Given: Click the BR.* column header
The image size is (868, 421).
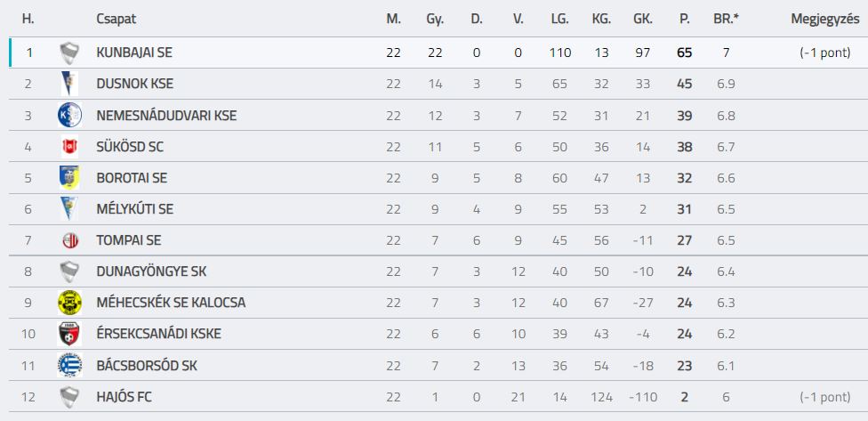Looking at the screenshot, I should (727, 19).
